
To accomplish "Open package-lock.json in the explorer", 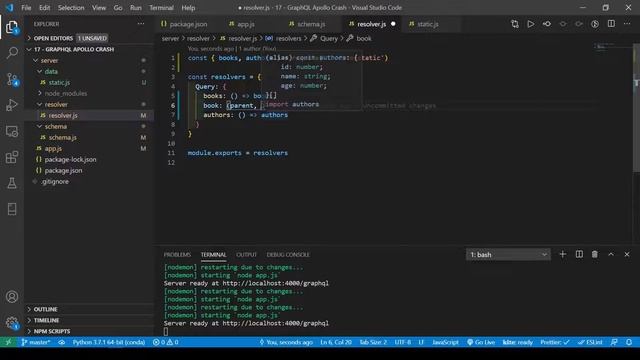I will [89, 160].
